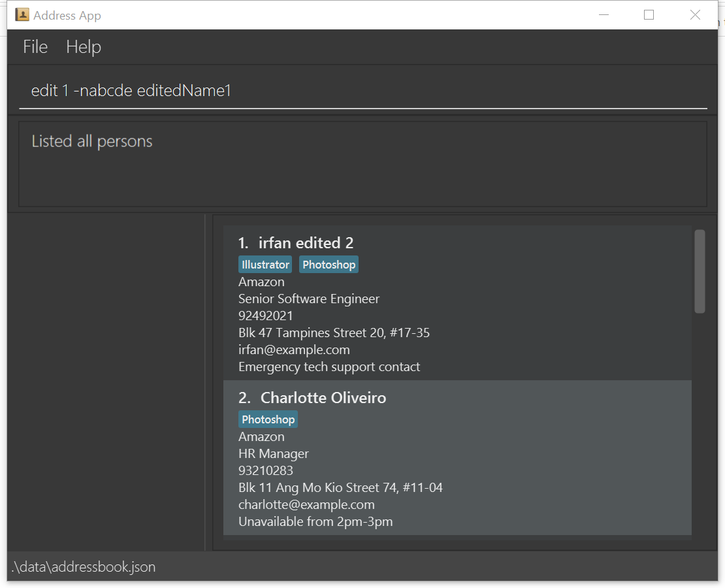Select the 'Charlotte Oliveiro' name
This screenshot has height=588, width=725.
point(323,398)
